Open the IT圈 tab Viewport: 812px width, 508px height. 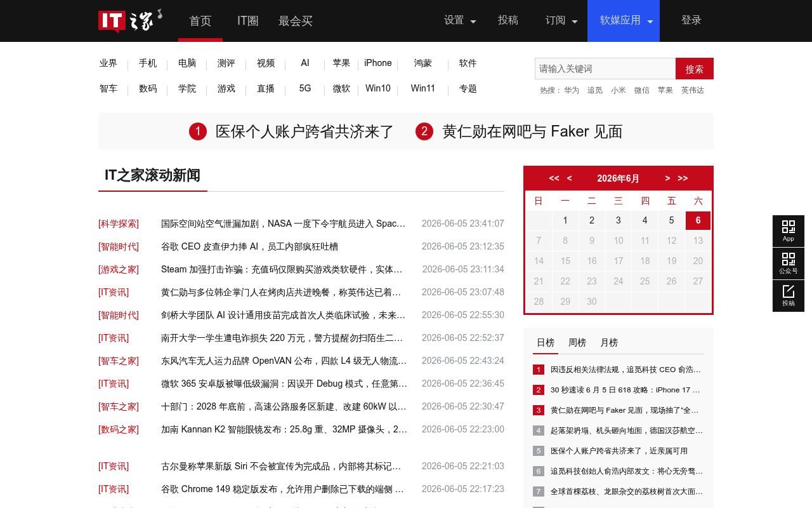(248, 21)
